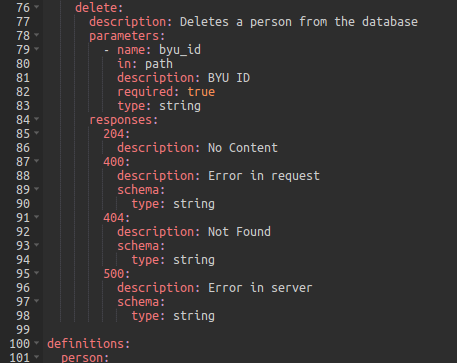
Task: Fold the byu_id name item at line 79
Action: point(37,48)
